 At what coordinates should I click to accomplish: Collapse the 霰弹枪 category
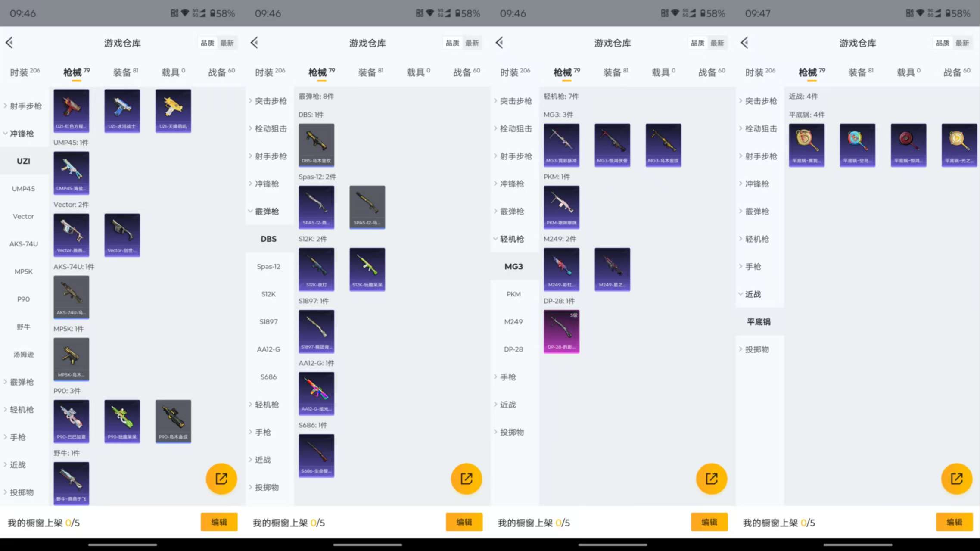point(266,211)
